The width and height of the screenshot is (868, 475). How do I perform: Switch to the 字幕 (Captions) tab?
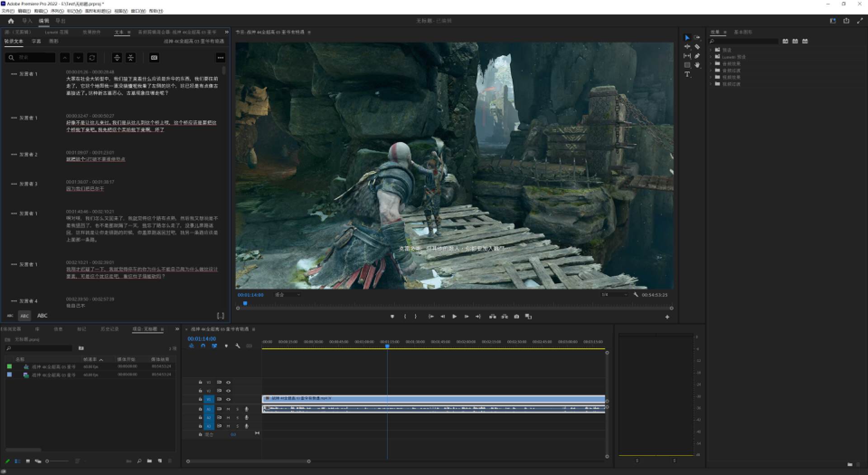pyautogui.click(x=36, y=41)
